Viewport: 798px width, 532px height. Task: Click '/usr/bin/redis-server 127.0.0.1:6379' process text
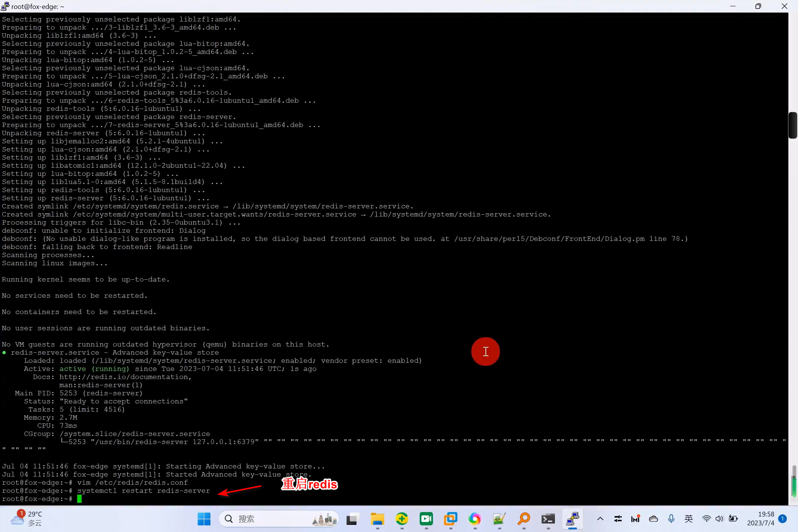175,442
